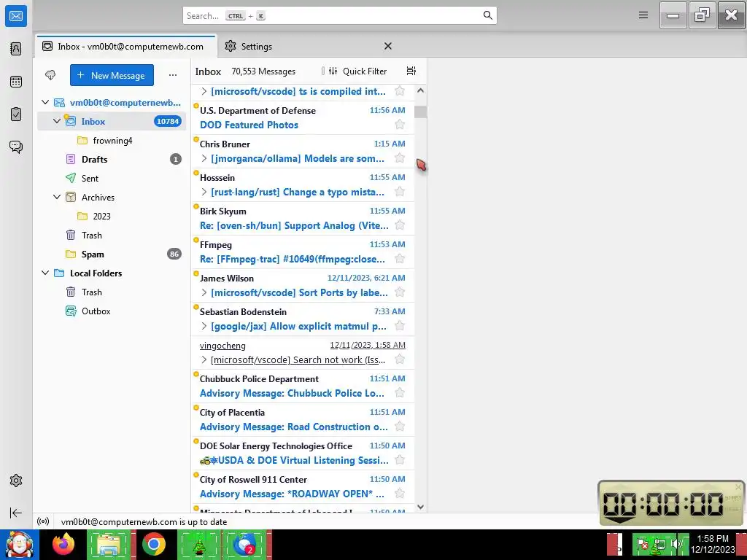Open File Explorer from the taskbar
747x560 pixels.
pos(109,544)
